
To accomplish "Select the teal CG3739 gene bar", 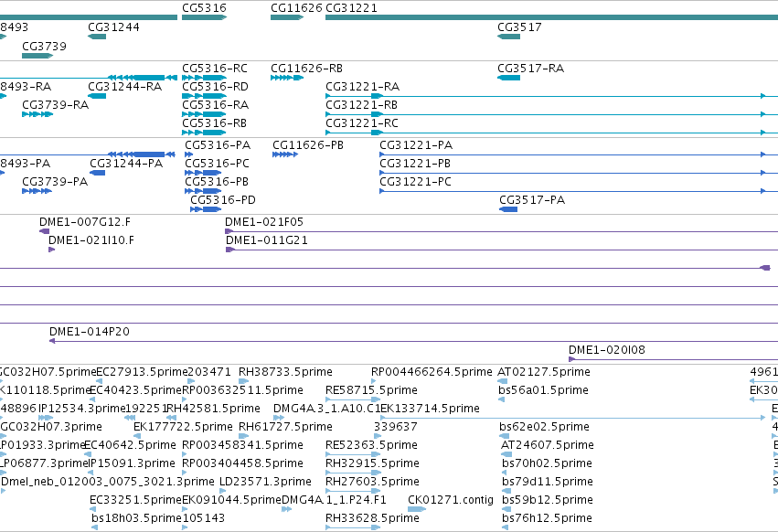I will click(37, 56).
